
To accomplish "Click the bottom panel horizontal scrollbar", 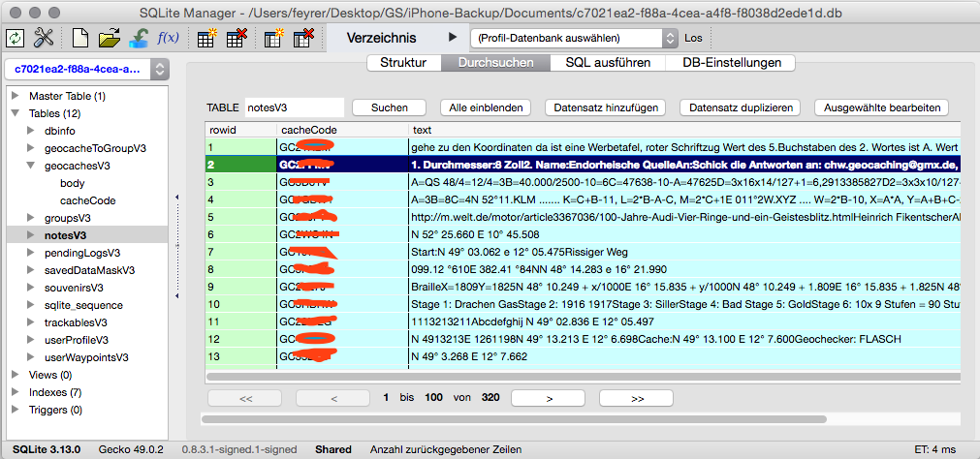I will pyautogui.click(x=514, y=419).
